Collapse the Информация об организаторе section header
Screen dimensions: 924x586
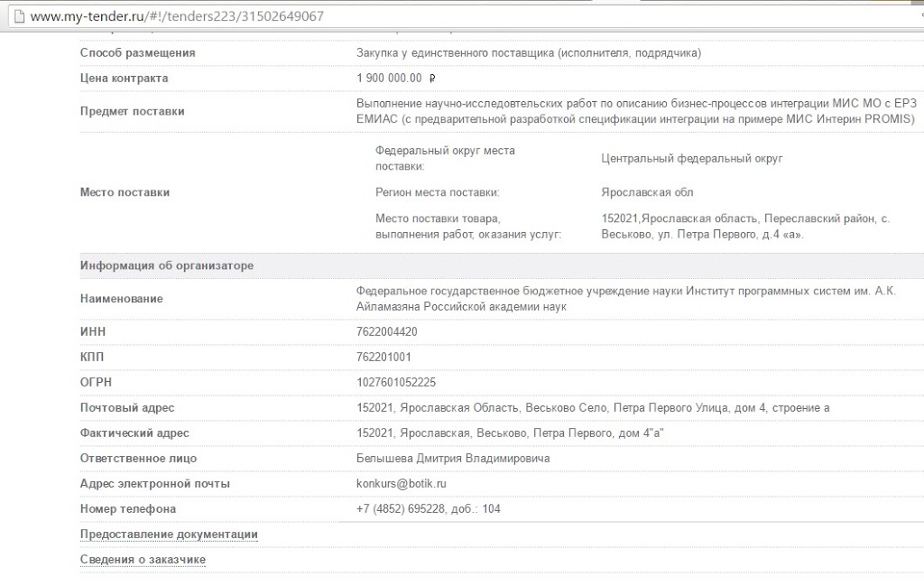167,266
